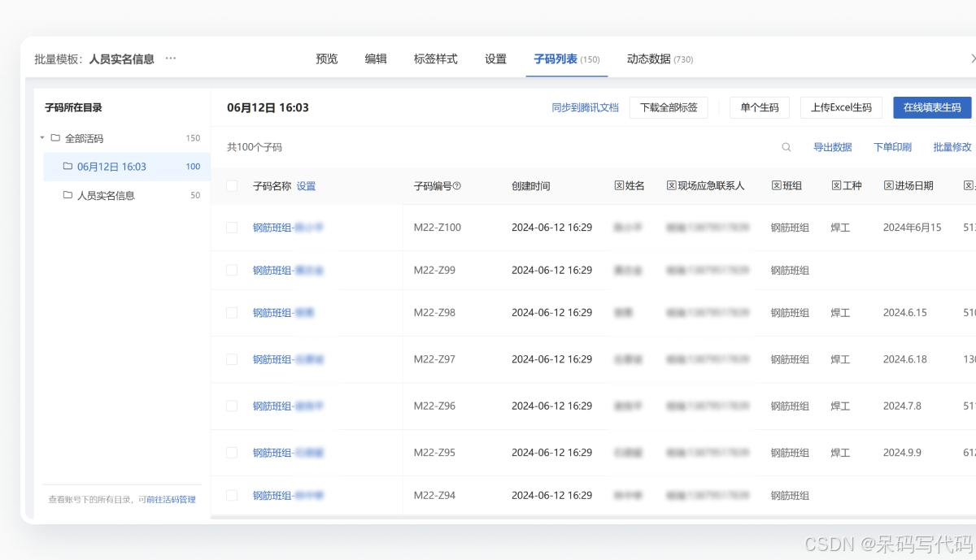
Task: Select the 子码列表 tab
Action: point(567,59)
